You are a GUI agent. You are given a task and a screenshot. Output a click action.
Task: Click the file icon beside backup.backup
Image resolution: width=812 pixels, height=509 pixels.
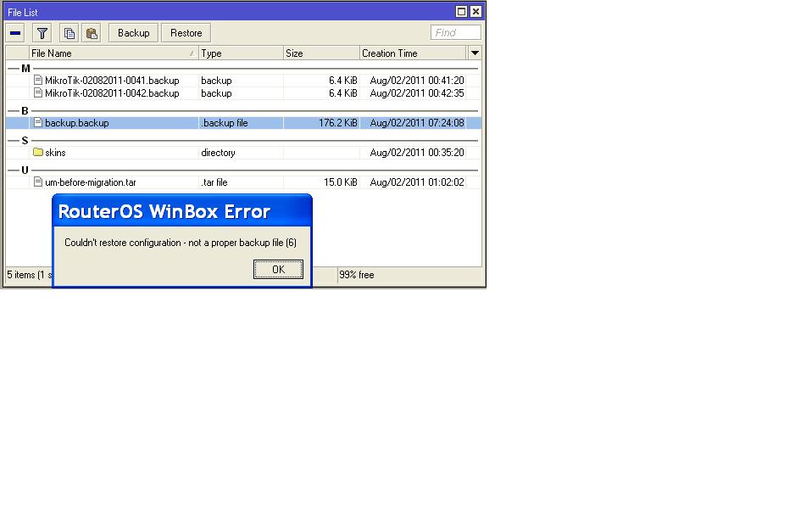pos(38,122)
